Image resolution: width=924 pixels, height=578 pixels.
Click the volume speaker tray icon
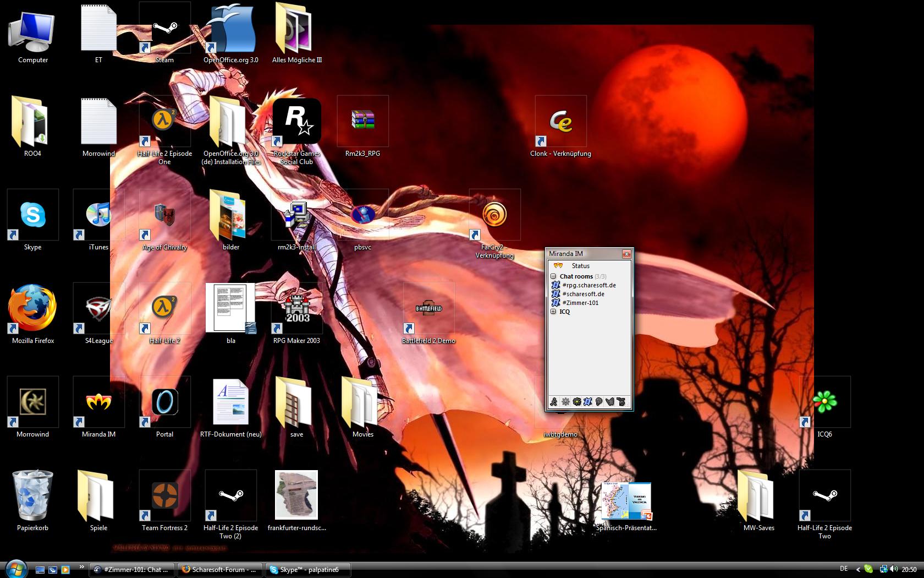(893, 569)
